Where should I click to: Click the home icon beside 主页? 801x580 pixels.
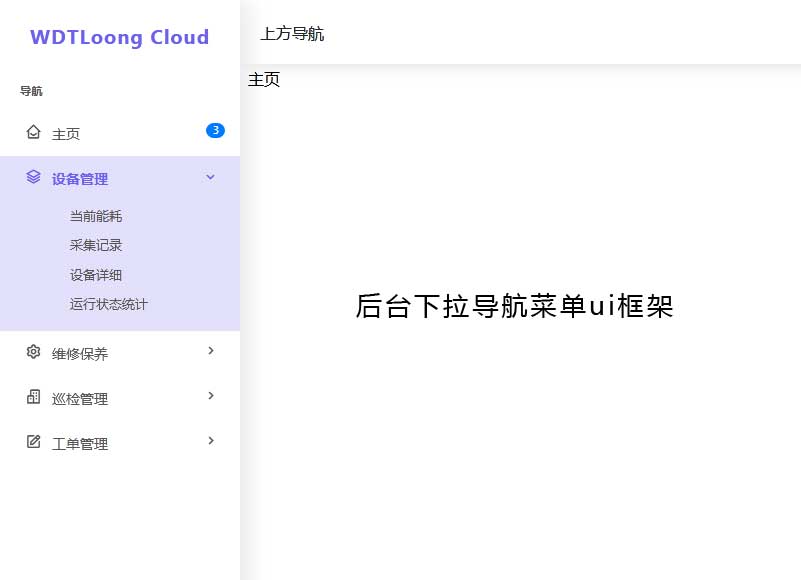[34, 132]
